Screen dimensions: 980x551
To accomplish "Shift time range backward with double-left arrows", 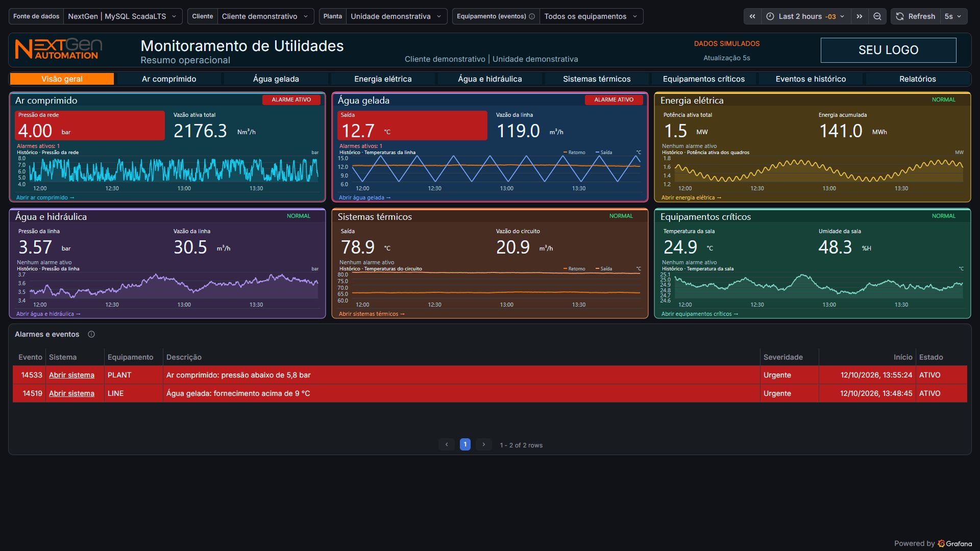I will (752, 16).
